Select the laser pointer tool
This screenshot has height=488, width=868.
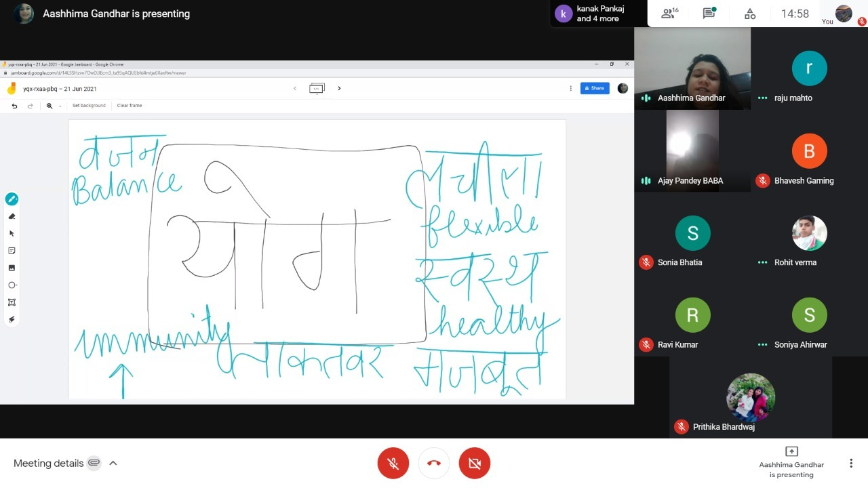(12, 319)
